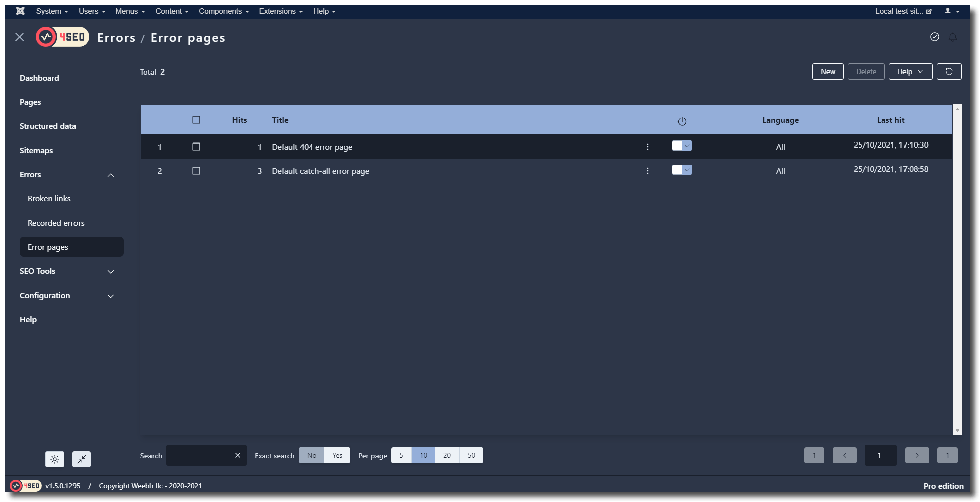This screenshot has width=980, height=502.
Task: Select 5 items per page
Action: [x=401, y=455]
